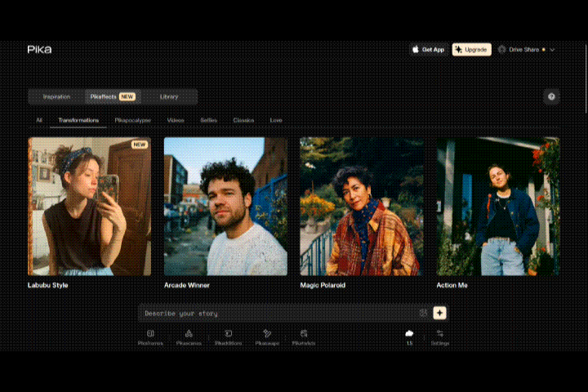This screenshot has width=588, height=392.
Task: Select the Selfies category filter
Action: (209, 120)
